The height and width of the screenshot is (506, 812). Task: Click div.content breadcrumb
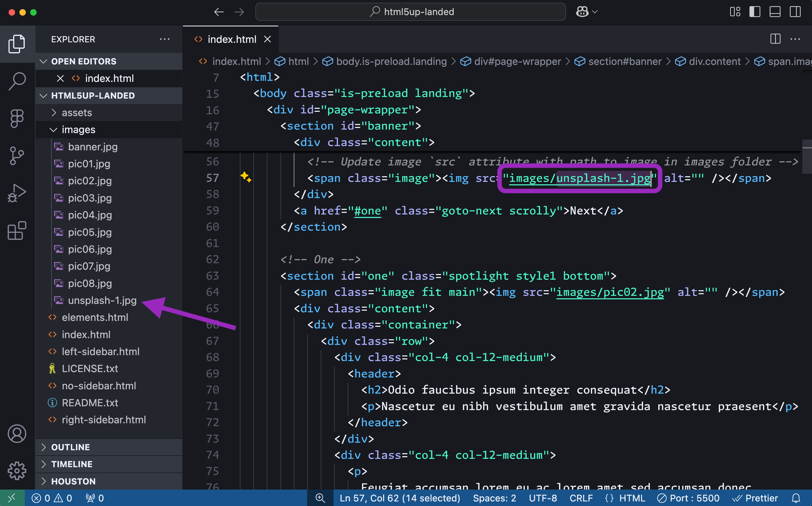coord(708,61)
